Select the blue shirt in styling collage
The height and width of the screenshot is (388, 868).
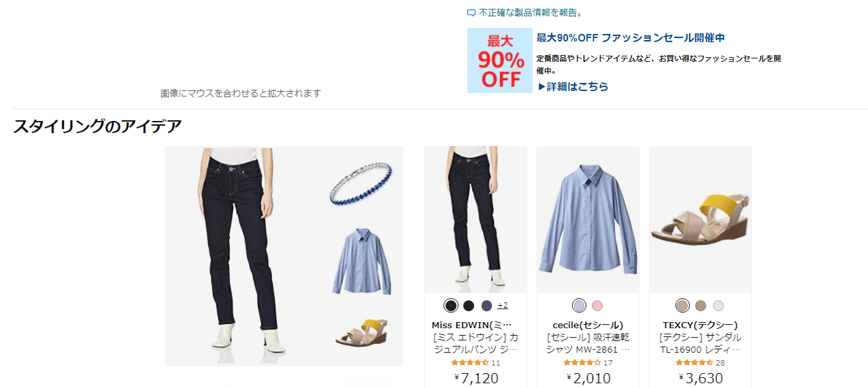363,262
